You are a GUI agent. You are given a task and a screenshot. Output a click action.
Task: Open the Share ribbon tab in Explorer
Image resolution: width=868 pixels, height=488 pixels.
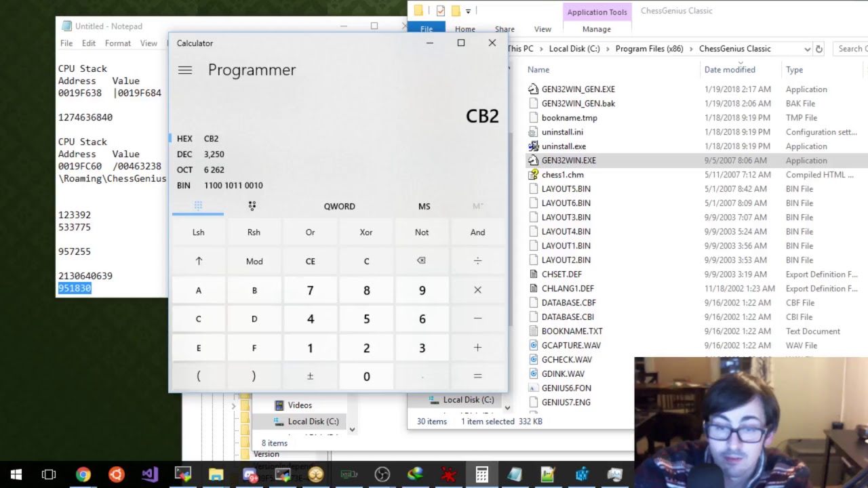tap(505, 29)
